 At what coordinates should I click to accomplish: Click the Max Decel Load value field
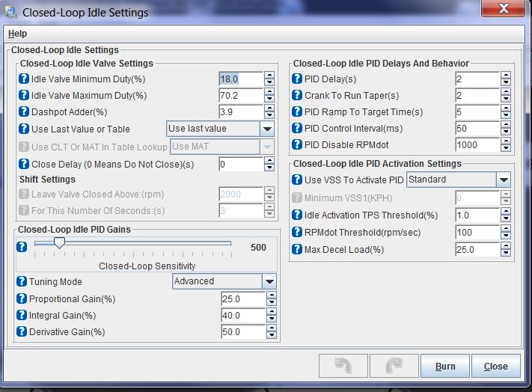[x=477, y=250]
